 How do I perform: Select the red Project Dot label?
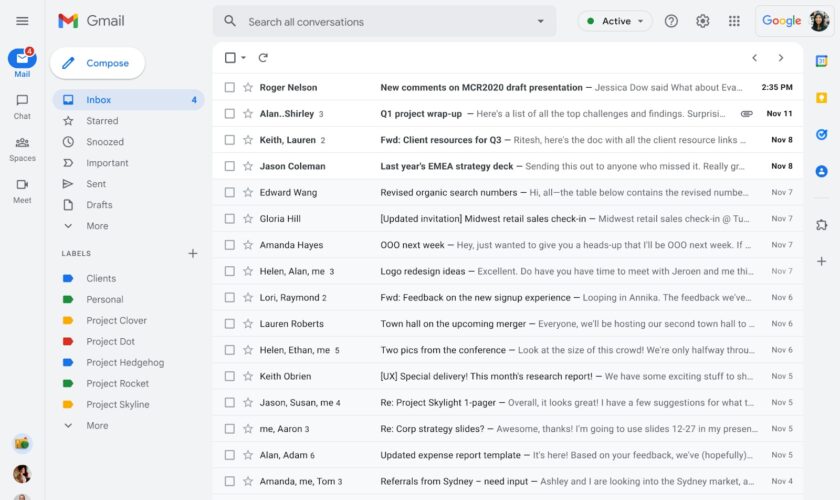tap(110, 342)
